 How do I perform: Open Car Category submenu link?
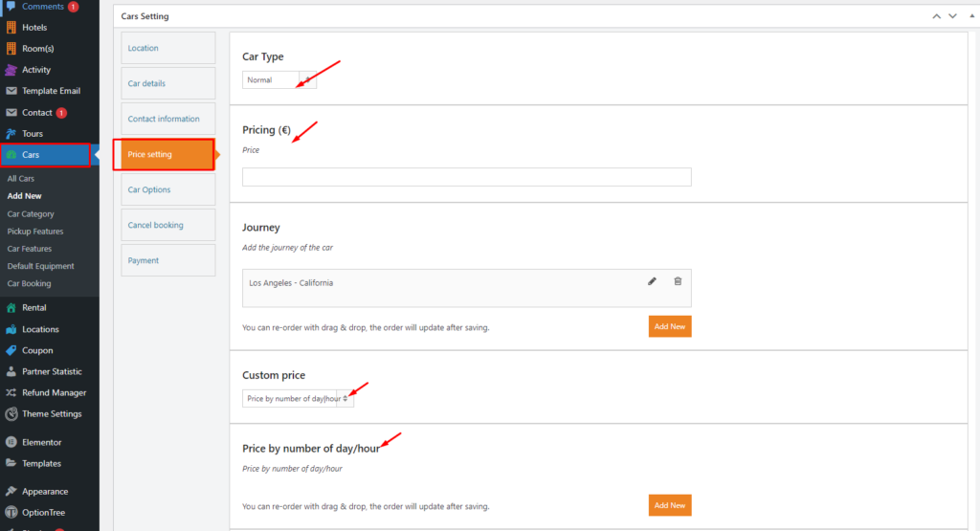(31, 213)
